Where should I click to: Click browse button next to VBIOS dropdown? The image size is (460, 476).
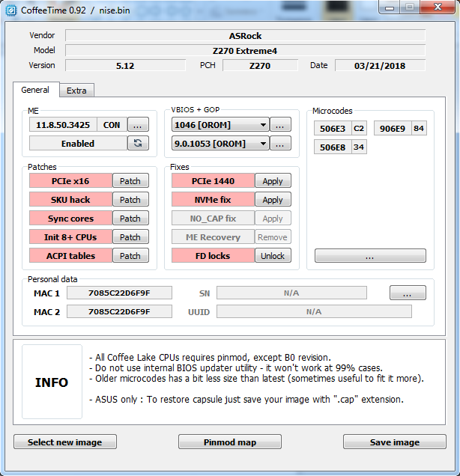point(280,124)
